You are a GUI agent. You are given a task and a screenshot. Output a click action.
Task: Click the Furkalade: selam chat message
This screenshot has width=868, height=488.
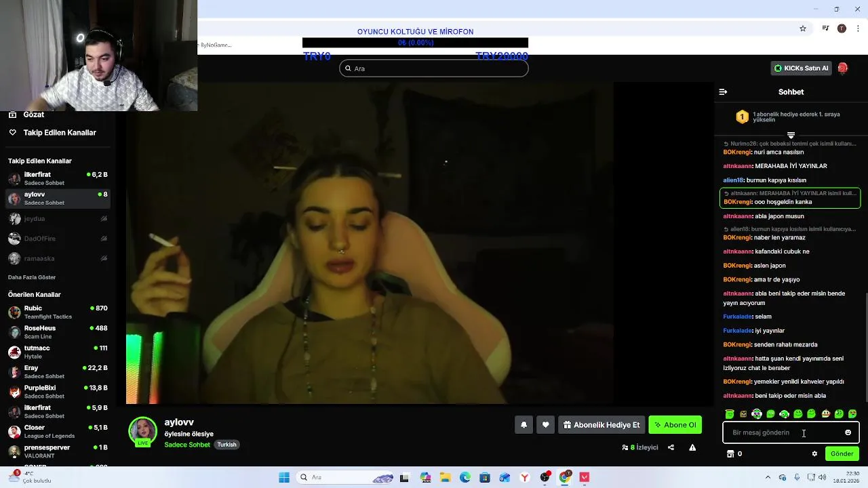click(747, 317)
